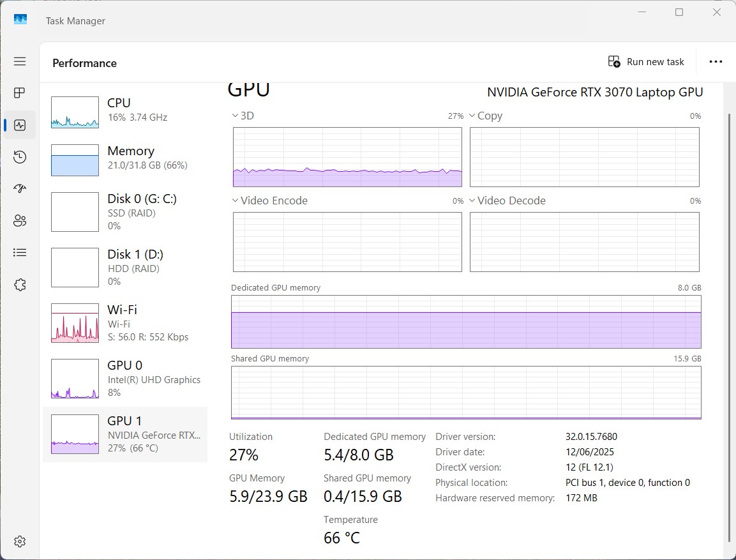Click the Disk 1 mini graph thumbnail

[x=75, y=268]
